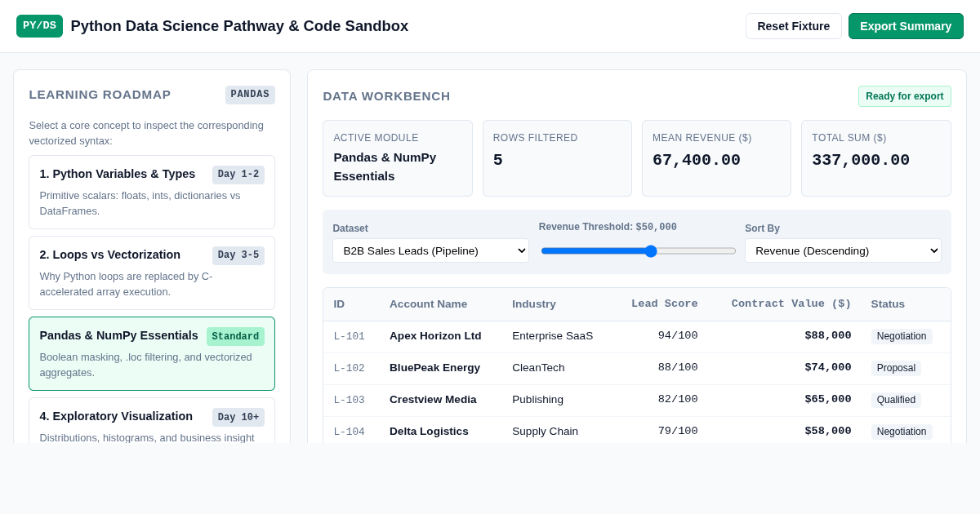Click the ID column header
Image resolution: width=980 pixels, height=514 pixels.
tap(339, 304)
